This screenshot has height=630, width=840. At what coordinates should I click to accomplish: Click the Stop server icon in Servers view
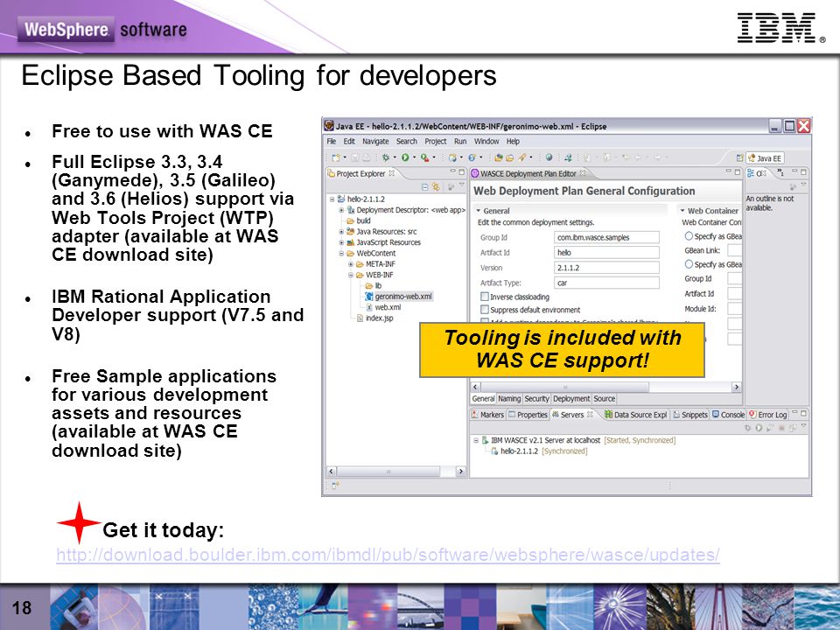(781, 428)
